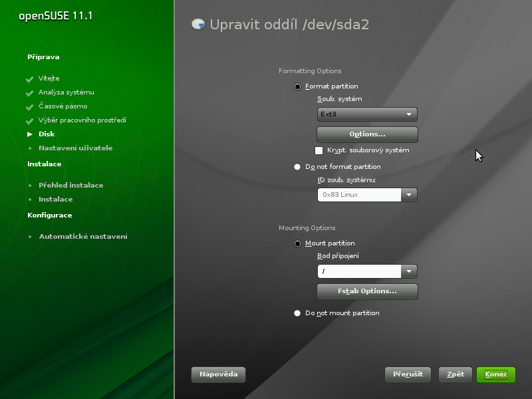This screenshot has width=532, height=399.
Task: Click Výběr pracovního prostředí step text
Action: (82, 120)
